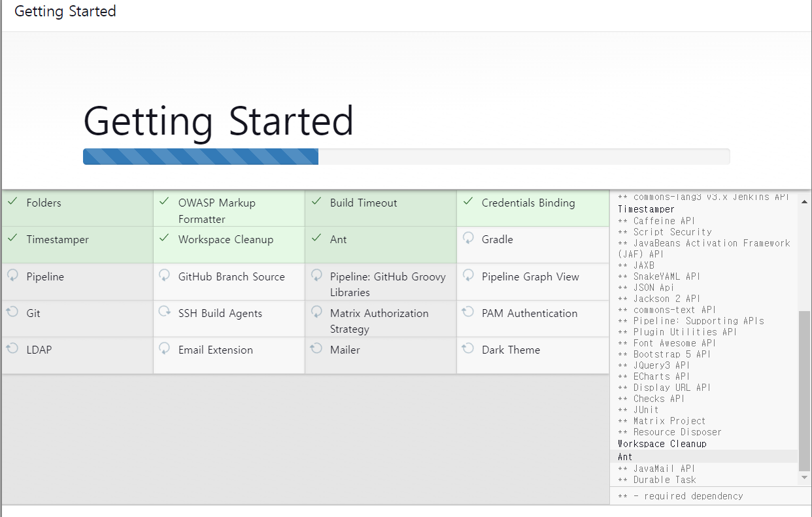The height and width of the screenshot is (517, 812).
Task: Click the Plugin Utilities API log line
Action: (677, 332)
